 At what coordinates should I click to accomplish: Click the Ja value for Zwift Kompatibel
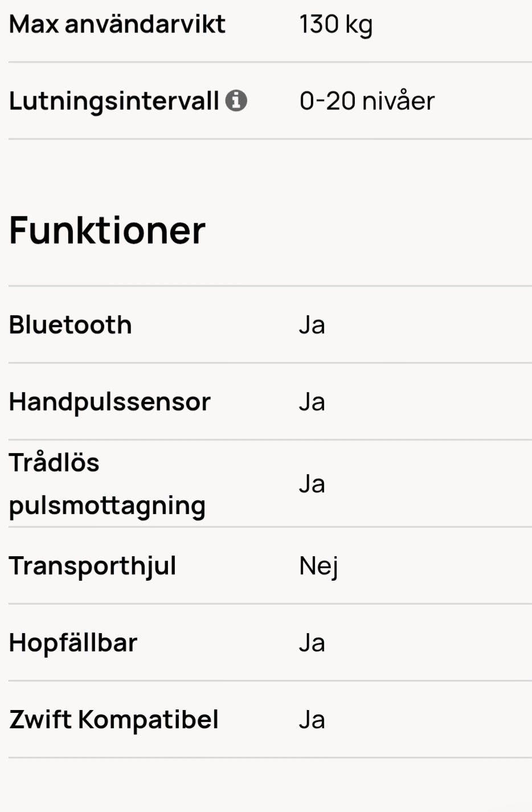[x=312, y=720]
